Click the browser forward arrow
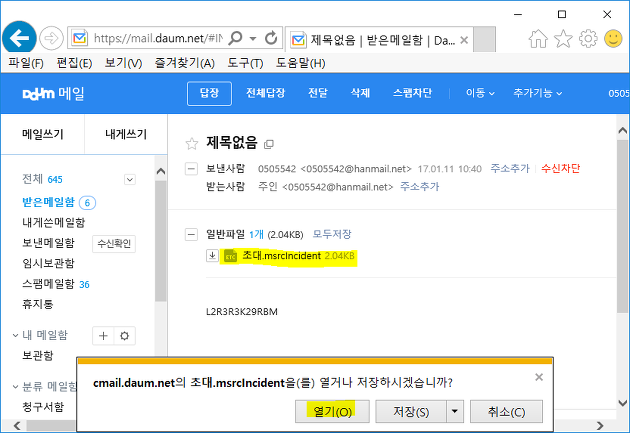This screenshot has width=630, height=433. click(x=51, y=39)
